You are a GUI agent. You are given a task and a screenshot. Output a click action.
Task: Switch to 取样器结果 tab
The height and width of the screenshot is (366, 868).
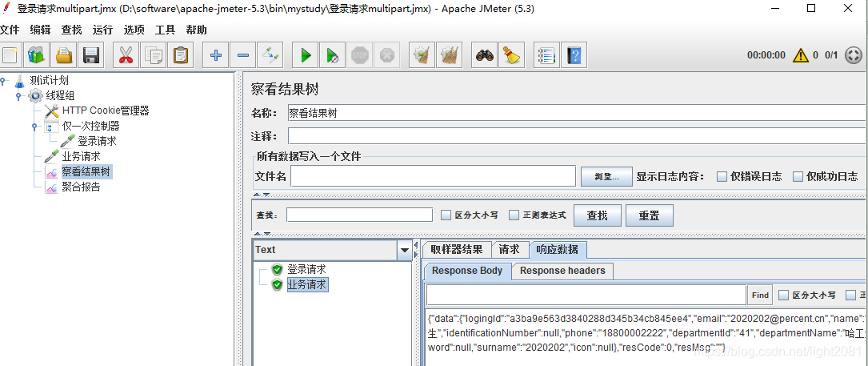(457, 250)
